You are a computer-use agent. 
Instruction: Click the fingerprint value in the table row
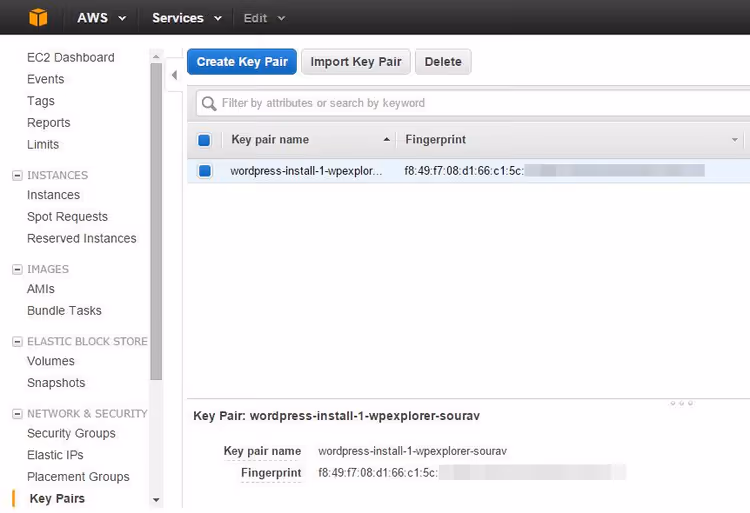pos(554,171)
